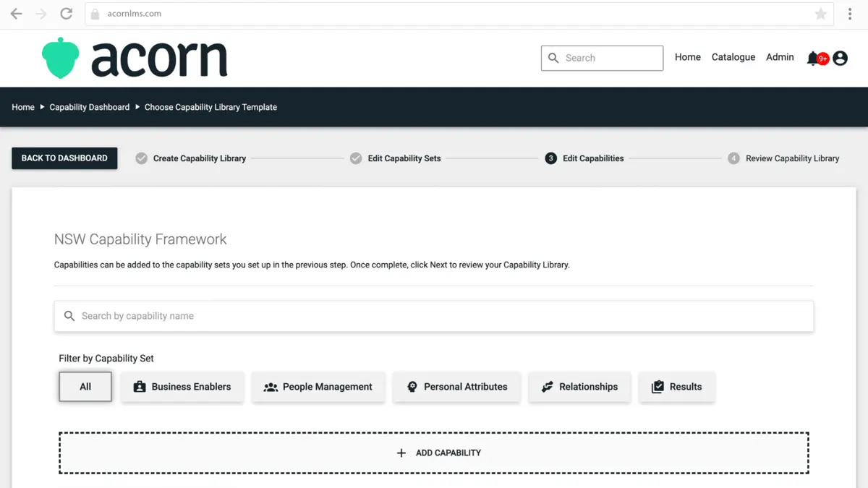Screen dimensions: 868x488
Task: Filter by Results set
Action: click(x=677, y=387)
